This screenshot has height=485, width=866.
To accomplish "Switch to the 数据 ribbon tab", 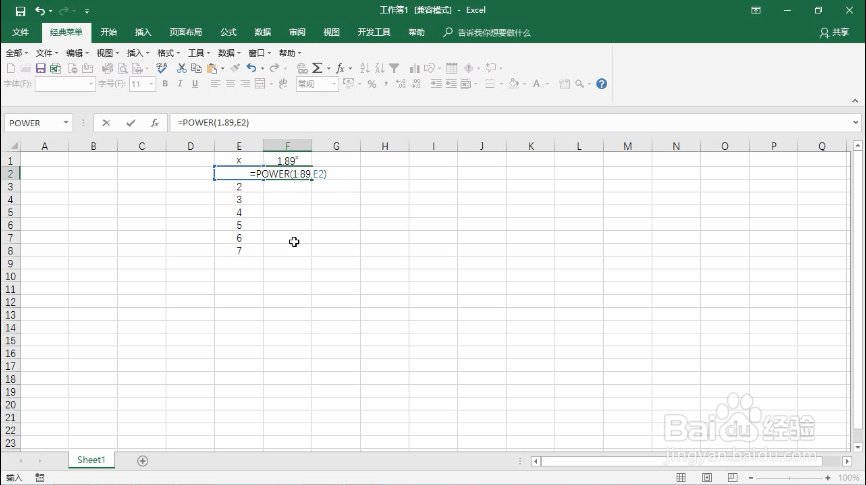I will click(x=262, y=32).
